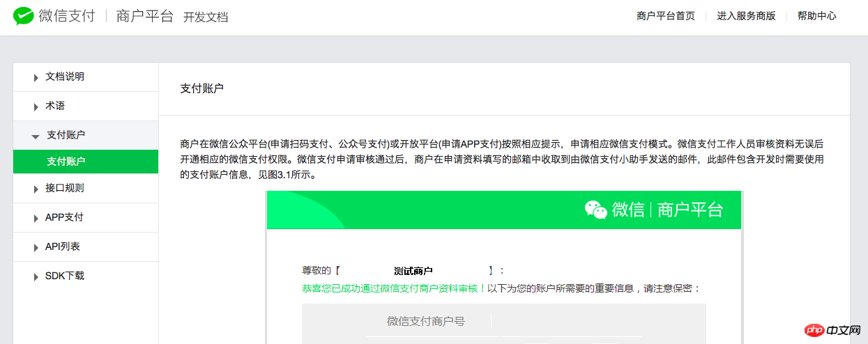Screen dimensions: 868x344
Task: Click the WeChat bubble icon in email banner
Action: click(595, 210)
